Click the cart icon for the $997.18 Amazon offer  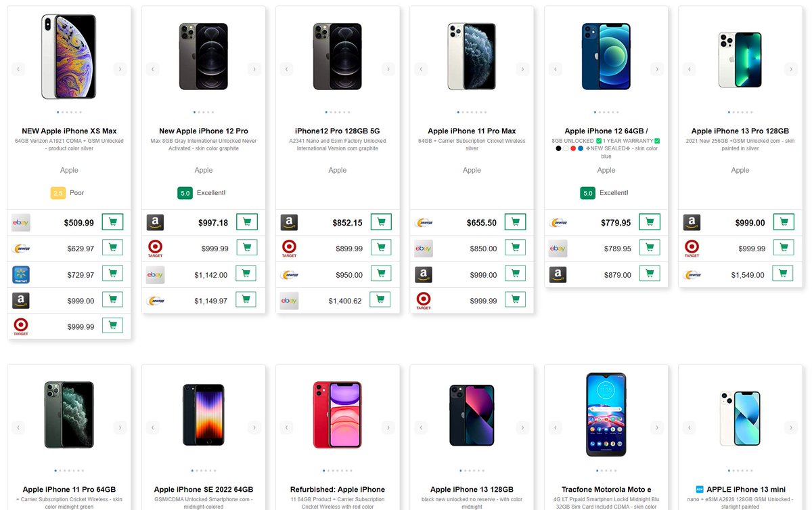pyautogui.click(x=246, y=222)
